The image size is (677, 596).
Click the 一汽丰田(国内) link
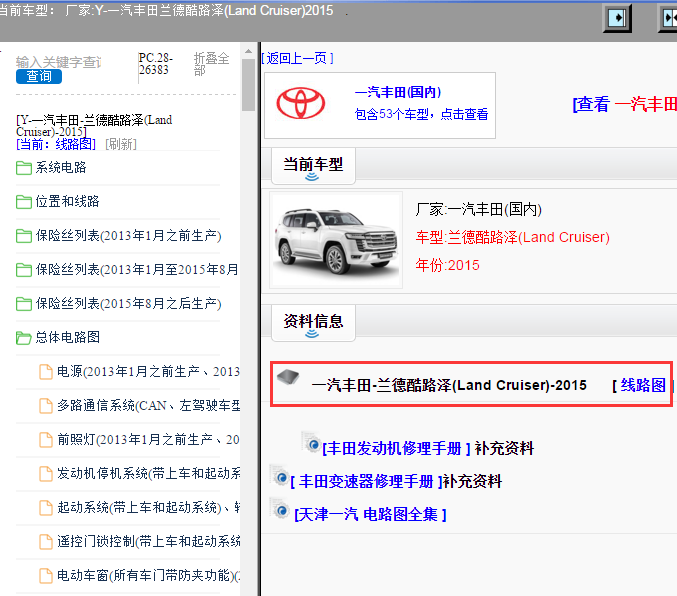pyautogui.click(x=398, y=92)
